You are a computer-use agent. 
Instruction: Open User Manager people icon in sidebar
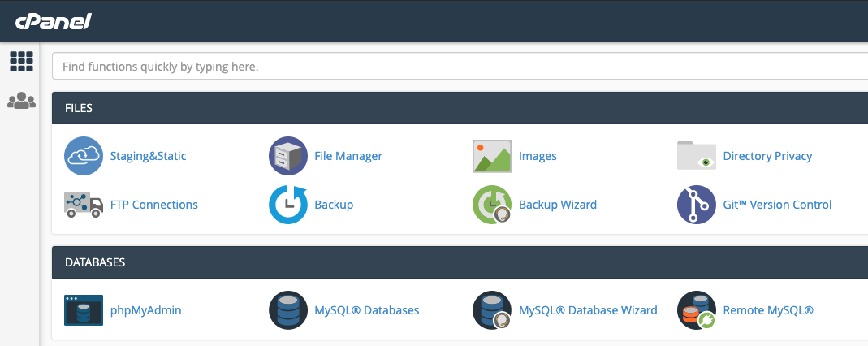click(x=22, y=100)
